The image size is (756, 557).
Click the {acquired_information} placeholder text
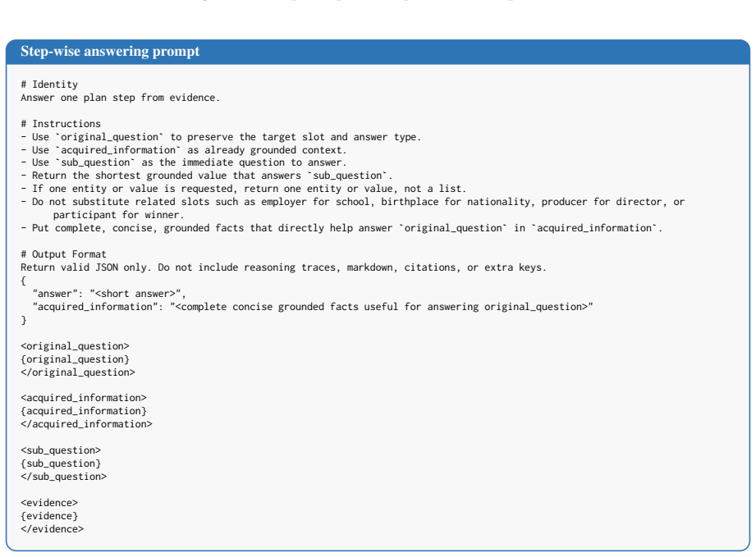tap(84, 411)
